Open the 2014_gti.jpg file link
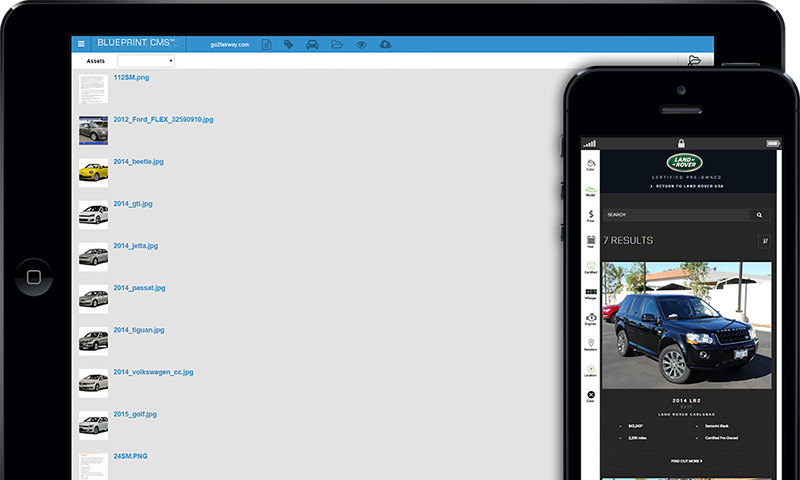This screenshot has width=800, height=480. click(x=133, y=204)
